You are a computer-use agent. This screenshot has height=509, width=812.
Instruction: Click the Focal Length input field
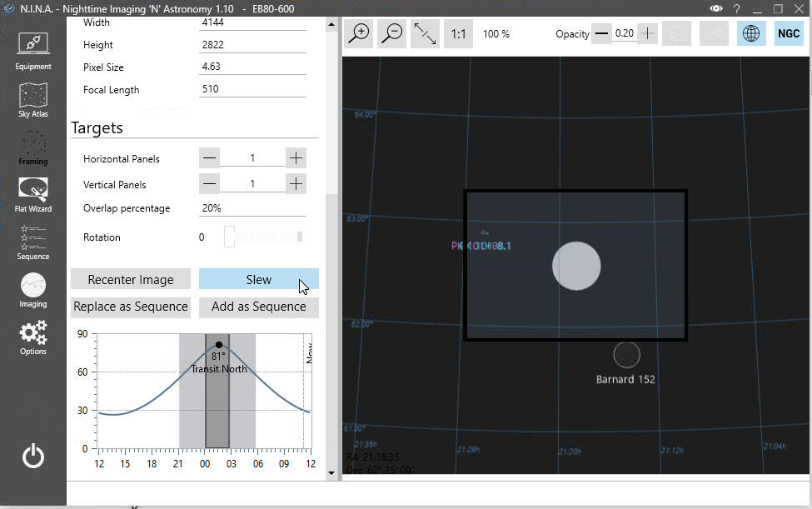pos(258,89)
